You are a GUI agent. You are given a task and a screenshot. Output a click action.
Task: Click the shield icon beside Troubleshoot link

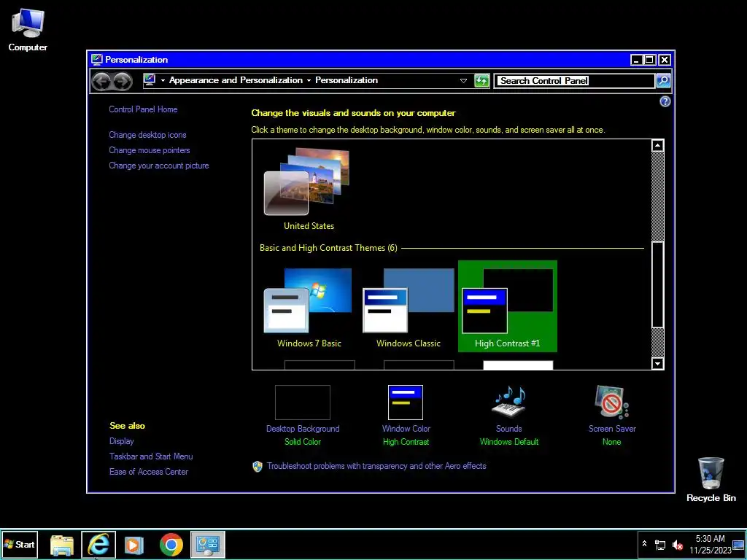click(258, 466)
